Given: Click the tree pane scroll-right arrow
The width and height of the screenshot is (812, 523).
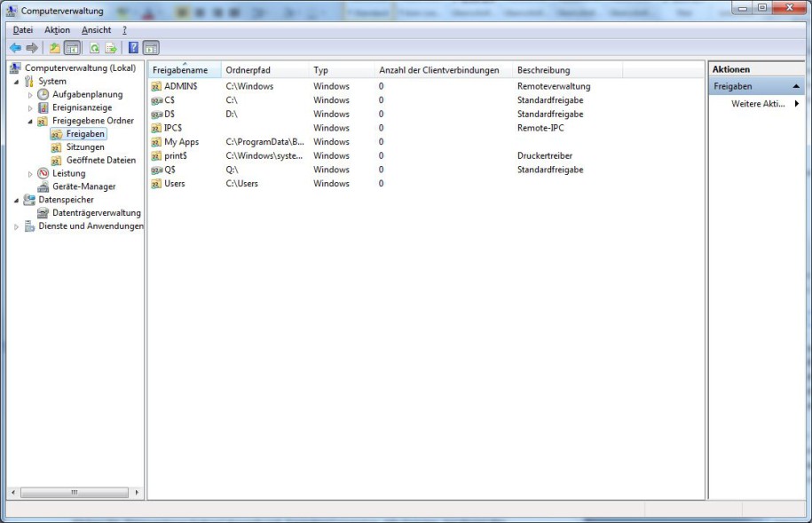Looking at the screenshot, I should [137, 493].
